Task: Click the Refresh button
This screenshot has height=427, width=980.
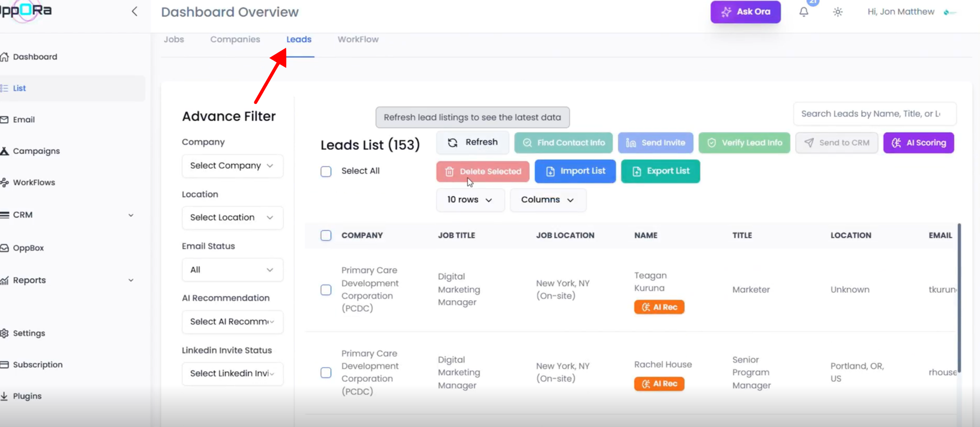Action: (472, 142)
